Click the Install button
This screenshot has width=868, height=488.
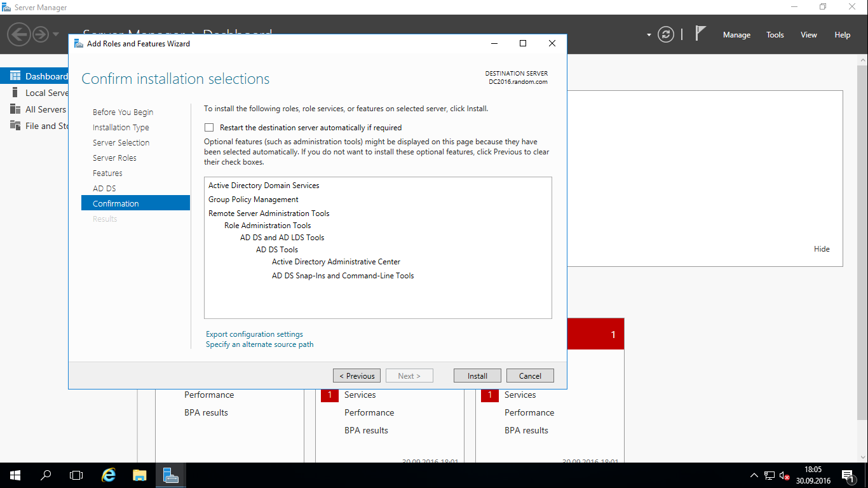point(477,376)
